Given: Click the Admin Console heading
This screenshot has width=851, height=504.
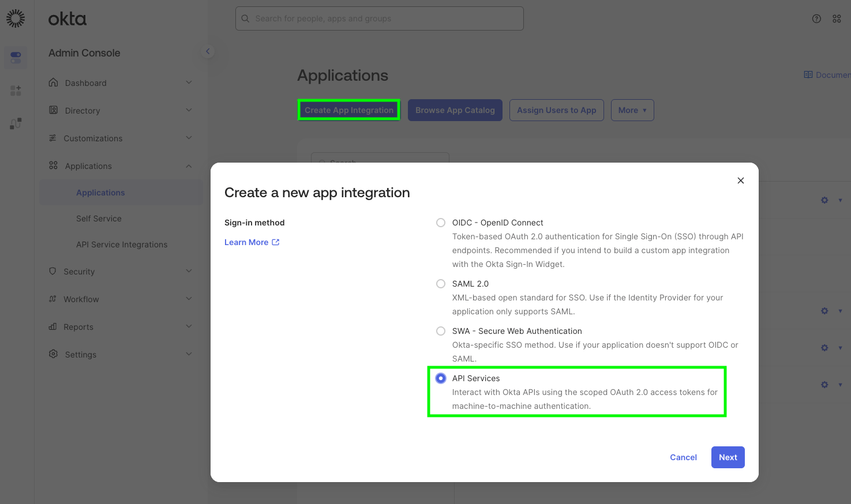Looking at the screenshot, I should coord(84,53).
